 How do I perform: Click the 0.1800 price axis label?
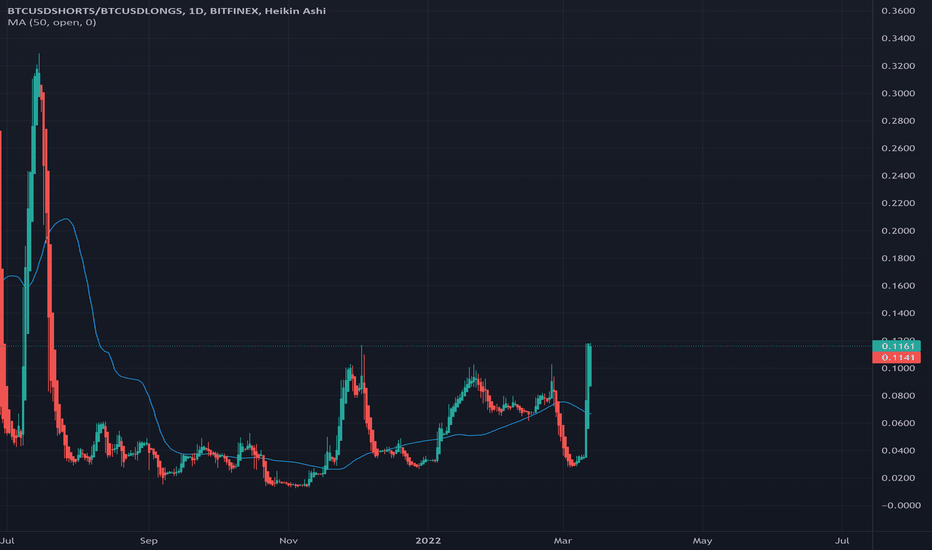(898, 258)
